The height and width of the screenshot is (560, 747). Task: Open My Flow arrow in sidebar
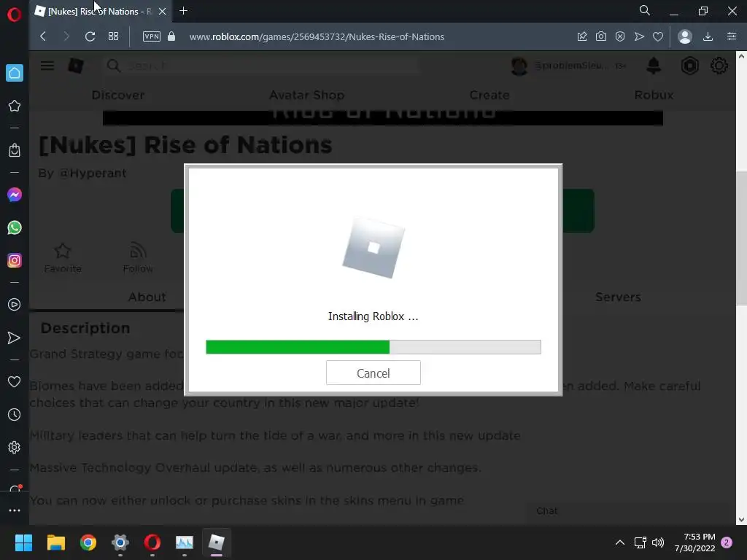click(x=15, y=338)
